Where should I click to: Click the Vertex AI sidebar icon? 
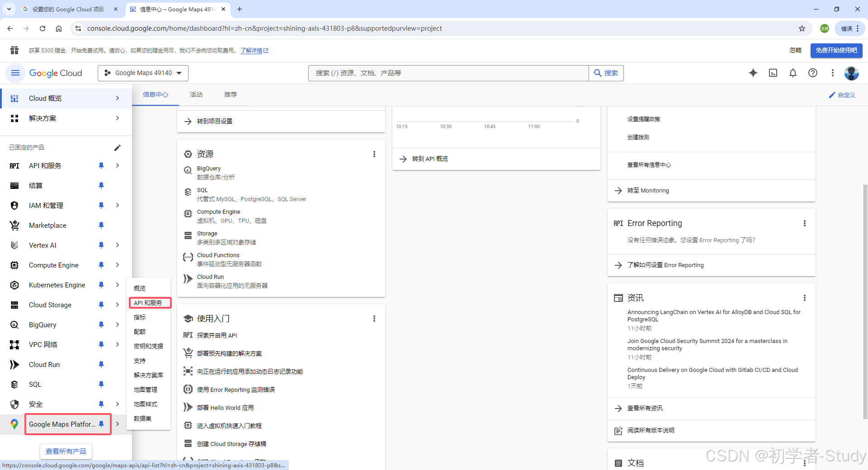14,245
